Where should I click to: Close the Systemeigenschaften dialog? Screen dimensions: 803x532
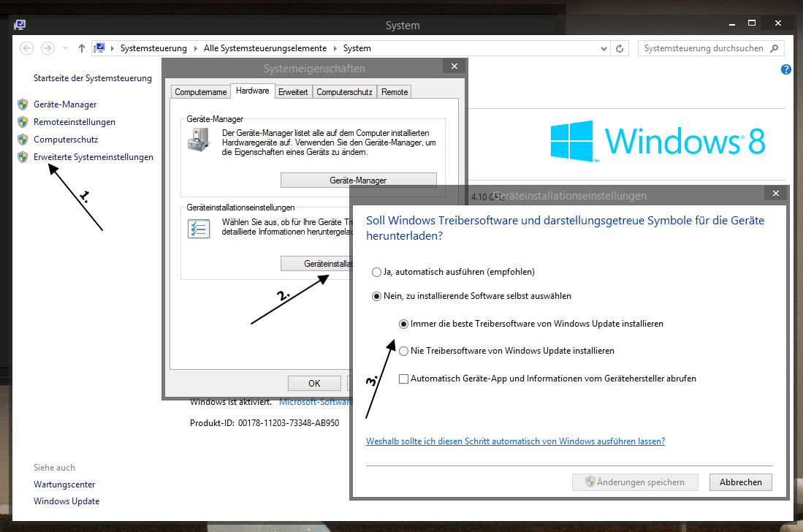[x=454, y=66]
